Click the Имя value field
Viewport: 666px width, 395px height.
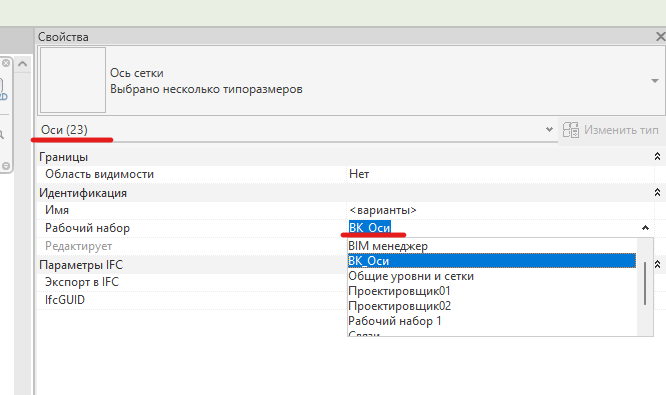click(500, 210)
